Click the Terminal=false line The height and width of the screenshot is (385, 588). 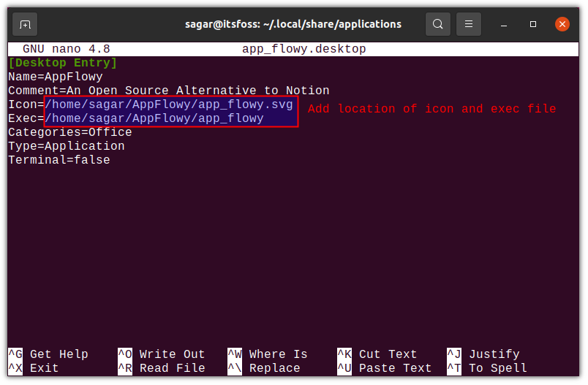click(59, 160)
